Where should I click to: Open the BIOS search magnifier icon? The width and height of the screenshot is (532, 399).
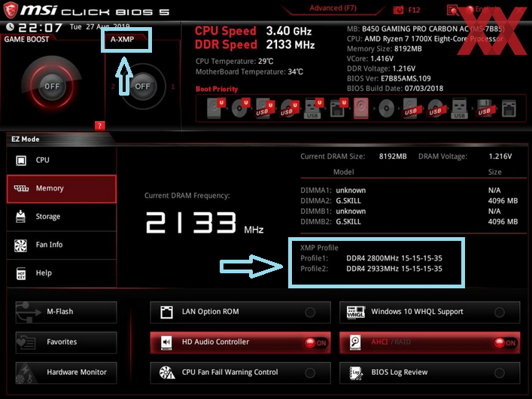[452, 11]
